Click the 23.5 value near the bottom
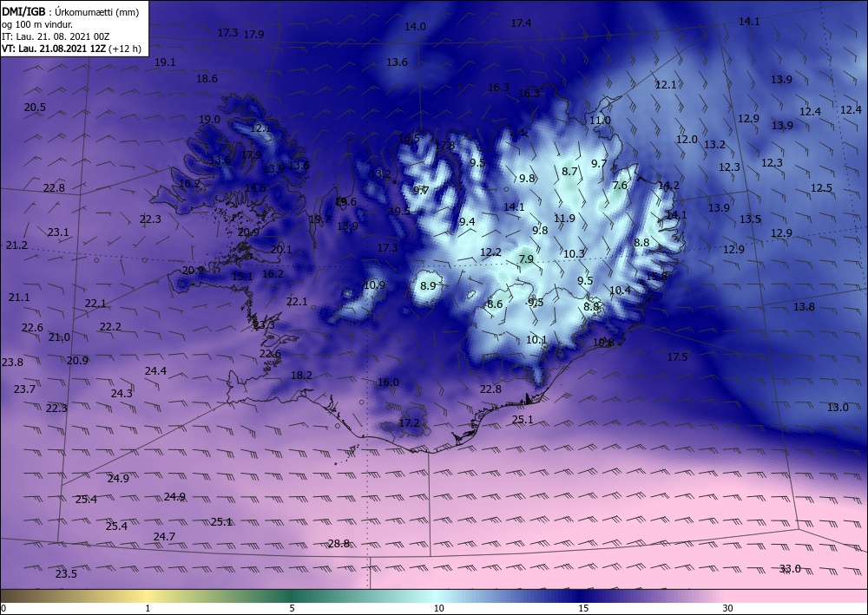868x615 pixels. coord(67,573)
